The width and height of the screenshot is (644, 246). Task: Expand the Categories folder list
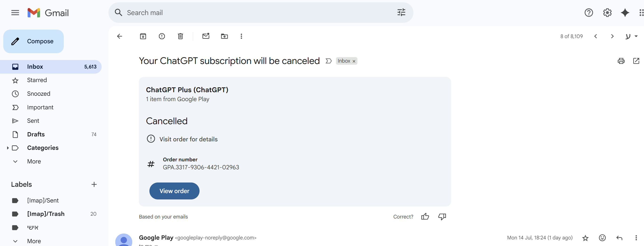click(x=8, y=148)
